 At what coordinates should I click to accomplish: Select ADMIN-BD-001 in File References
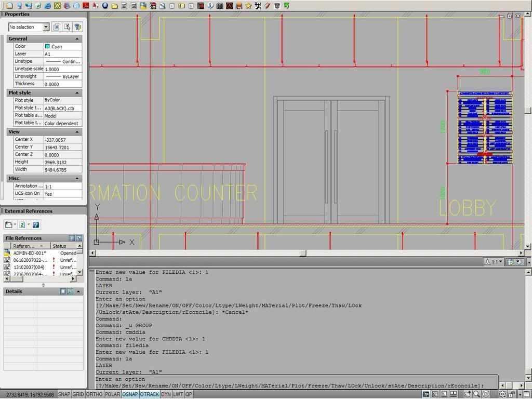point(29,253)
